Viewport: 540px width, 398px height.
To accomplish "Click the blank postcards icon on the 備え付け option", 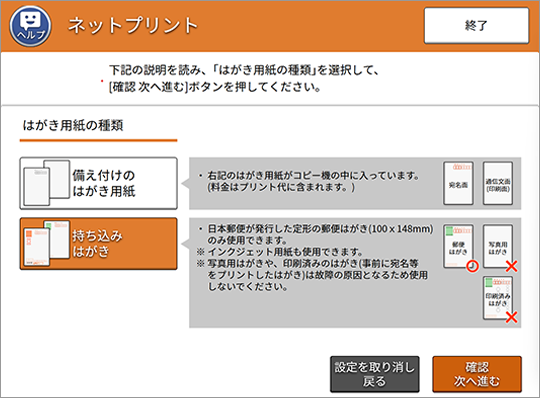I will (x=46, y=183).
